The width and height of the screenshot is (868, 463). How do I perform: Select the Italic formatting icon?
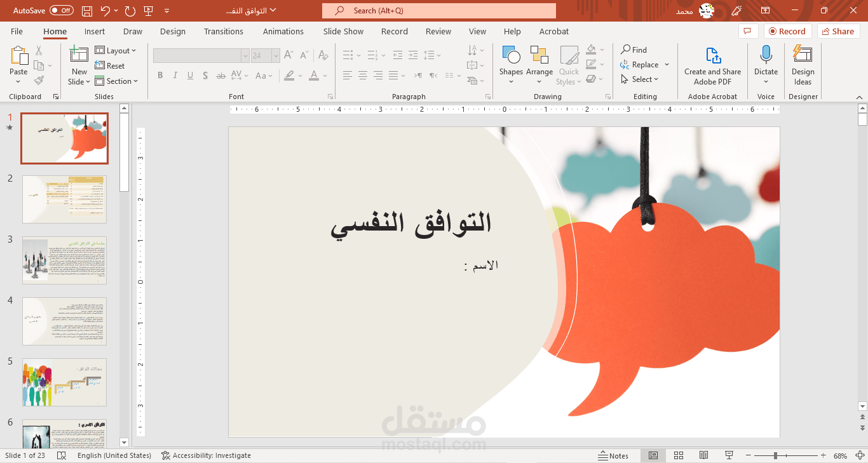(x=175, y=75)
